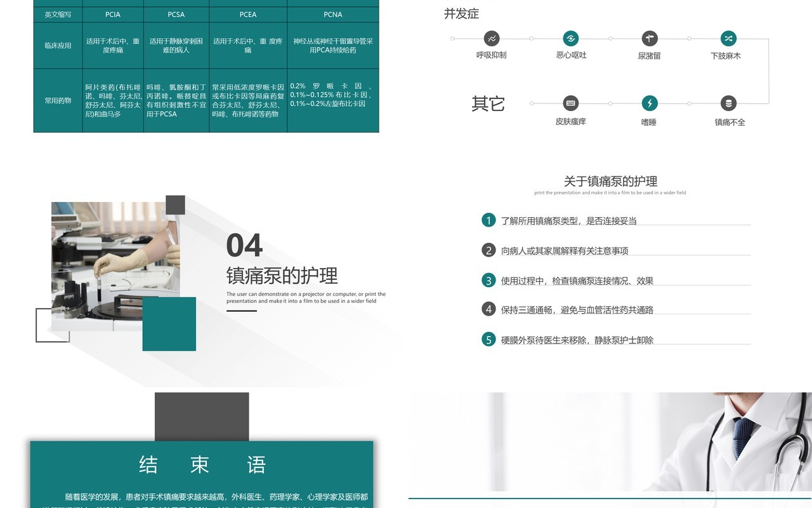Click the 恶心呕吐 eye icon
812x508 pixels.
571,38
